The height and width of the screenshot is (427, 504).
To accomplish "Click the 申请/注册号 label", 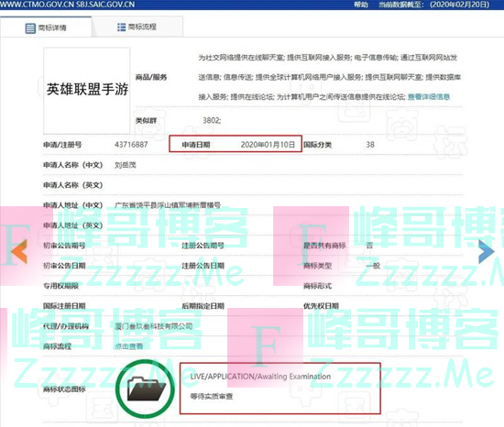I will pos(62,145).
